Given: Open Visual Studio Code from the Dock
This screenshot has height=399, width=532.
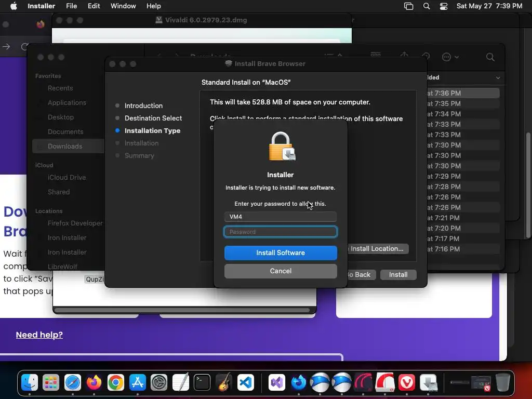Looking at the screenshot, I should [246, 382].
